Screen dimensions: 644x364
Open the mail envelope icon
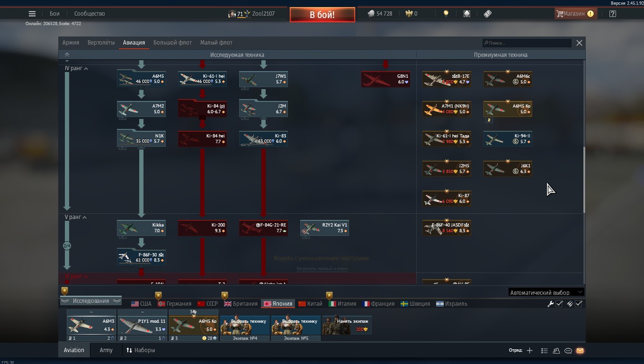click(580, 351)
